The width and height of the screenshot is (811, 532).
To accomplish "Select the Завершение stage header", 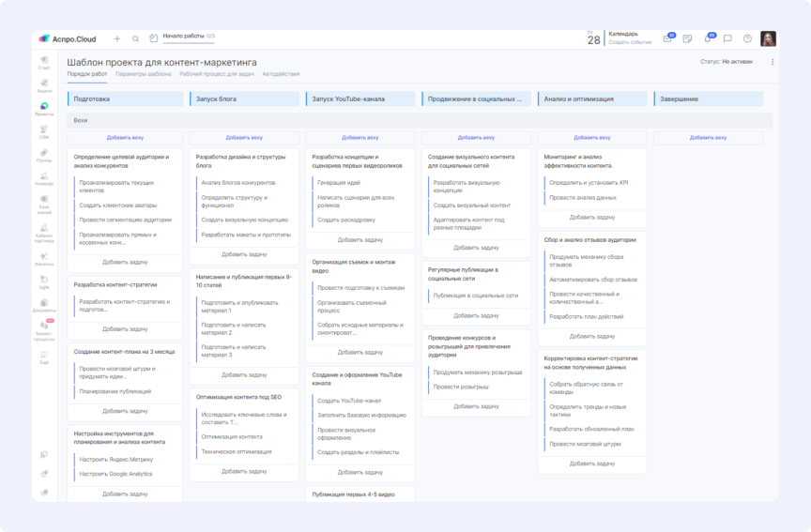I will [x=708, y=99].
